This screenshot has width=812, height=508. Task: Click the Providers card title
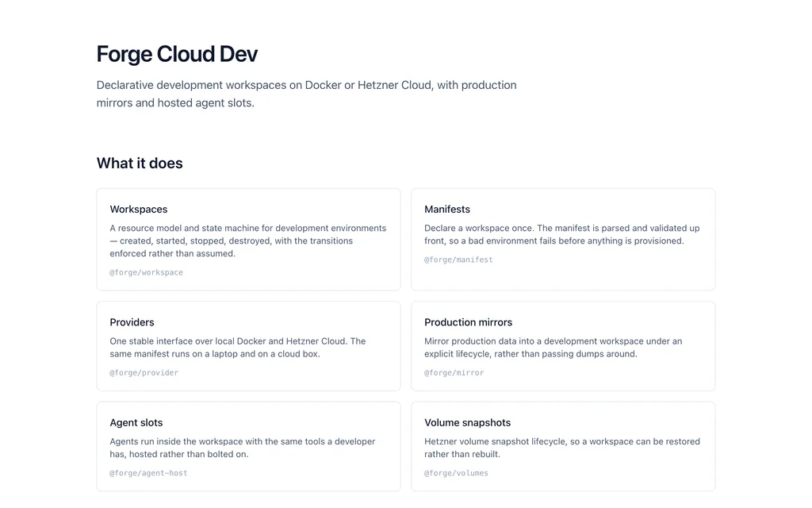[132, 322]
